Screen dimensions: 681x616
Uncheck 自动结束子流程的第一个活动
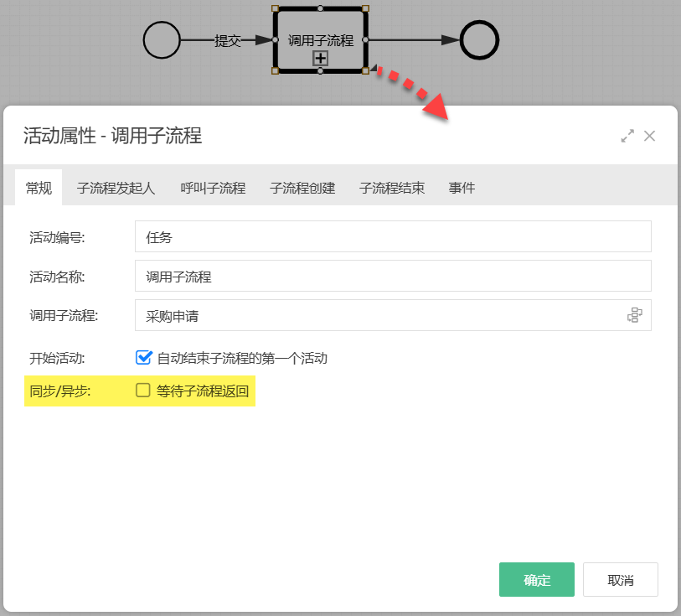(144, 357)
